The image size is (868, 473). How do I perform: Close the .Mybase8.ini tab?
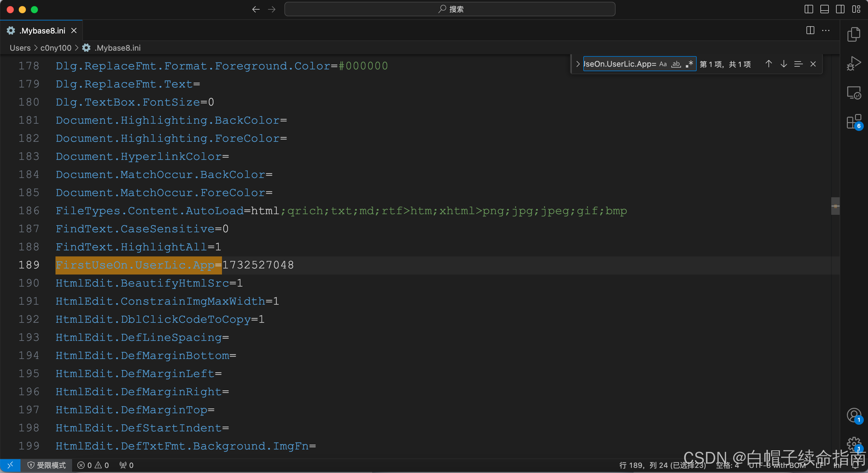[74, 31]
